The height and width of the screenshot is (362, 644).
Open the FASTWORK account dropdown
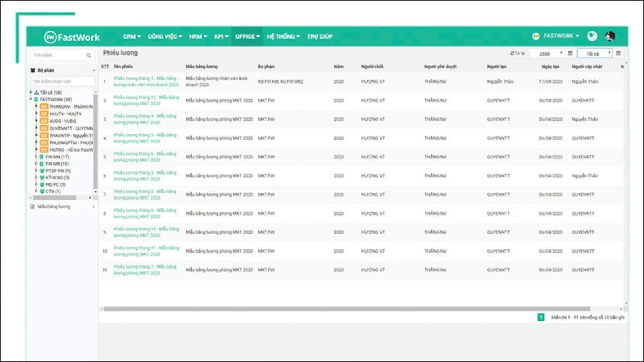[x=561, y=36]
